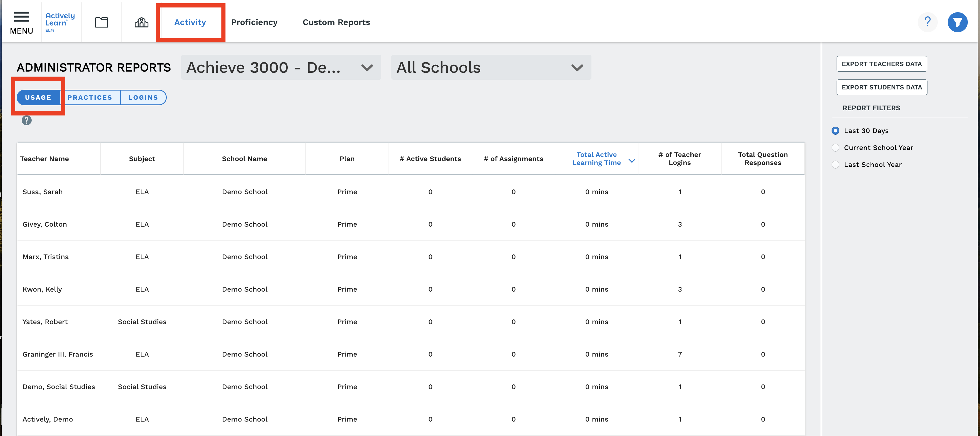
Task: Open the school building icon
Action: coord(141,22)
